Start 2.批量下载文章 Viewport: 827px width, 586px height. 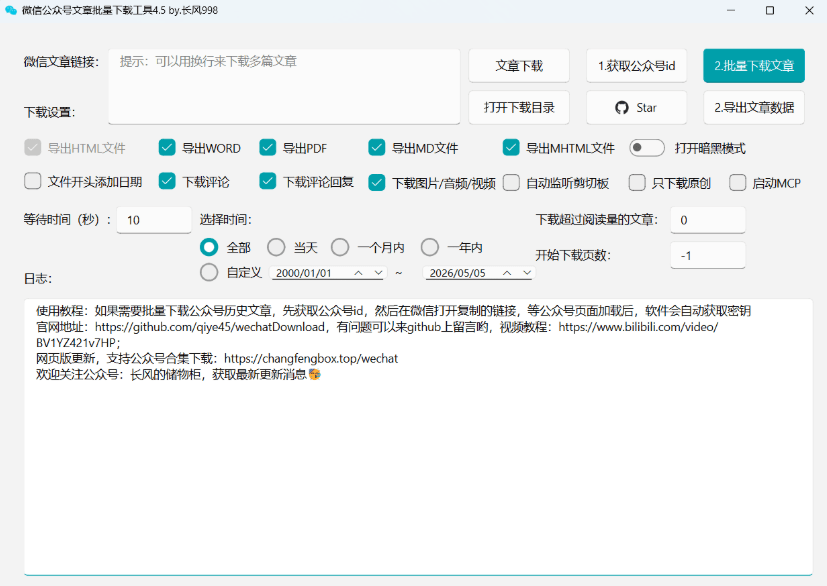pyautogui.click(x=754, y=66)
